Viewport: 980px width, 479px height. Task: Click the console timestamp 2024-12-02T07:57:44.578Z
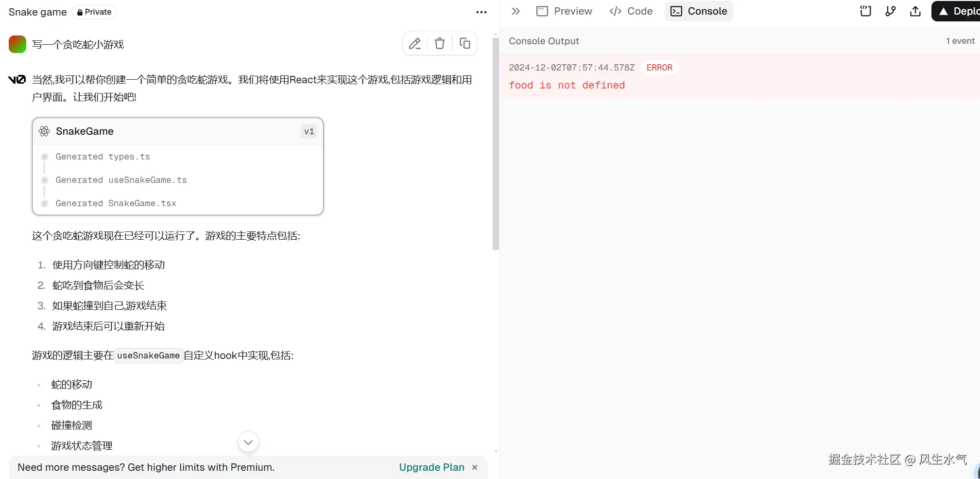pyautogui.click(x=571, y=68)
